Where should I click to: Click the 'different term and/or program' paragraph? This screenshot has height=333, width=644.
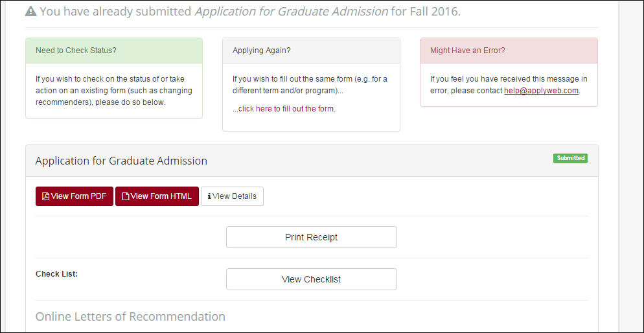[309, 85]
